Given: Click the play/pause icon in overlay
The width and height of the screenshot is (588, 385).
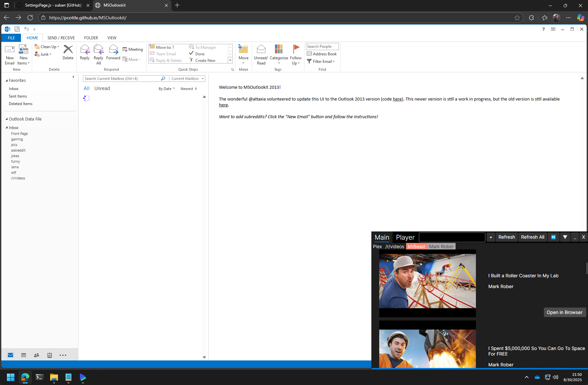Looking at the screenshot, I should (x=553, y=237).
